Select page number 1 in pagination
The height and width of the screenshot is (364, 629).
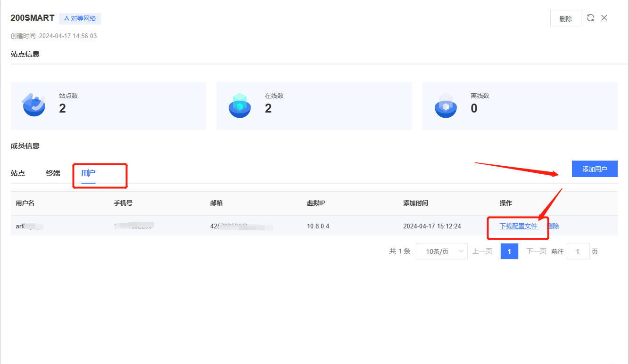509,251
